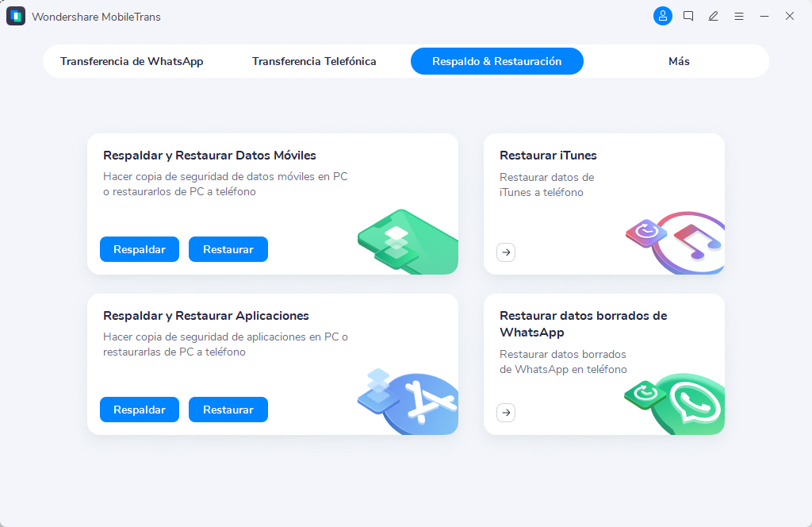Click the Restaurar iTunes heading
The width and height of the screenshot is (812, 527).
(x=548, y=155)
